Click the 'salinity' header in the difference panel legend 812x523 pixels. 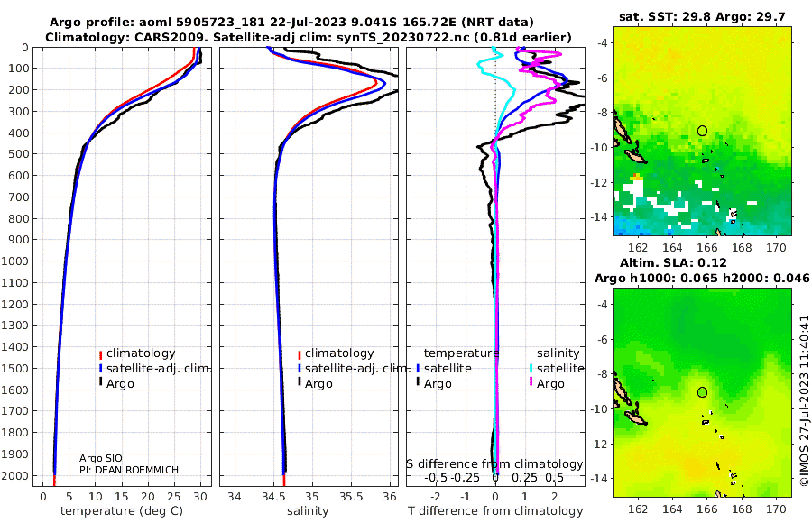[558, 353]
